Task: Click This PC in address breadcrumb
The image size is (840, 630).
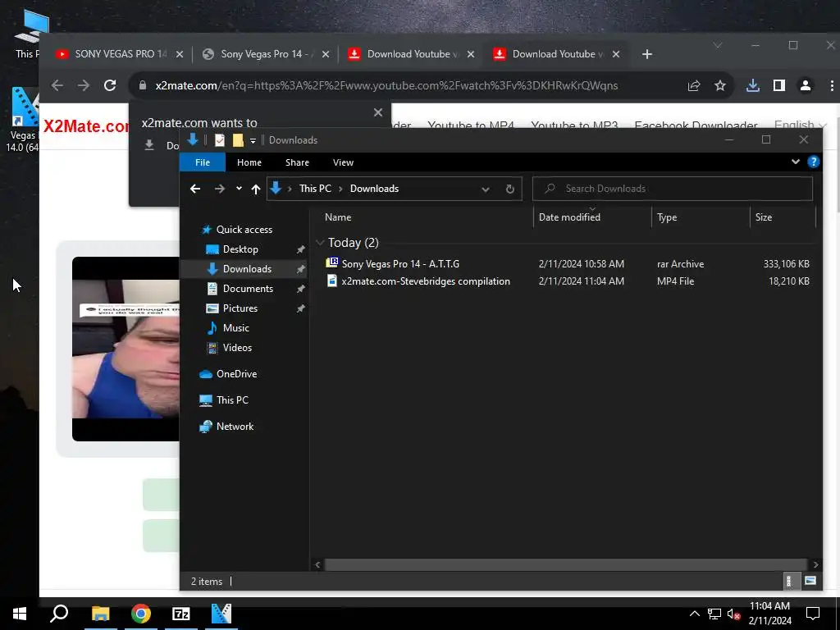Action: click(315, 189)
